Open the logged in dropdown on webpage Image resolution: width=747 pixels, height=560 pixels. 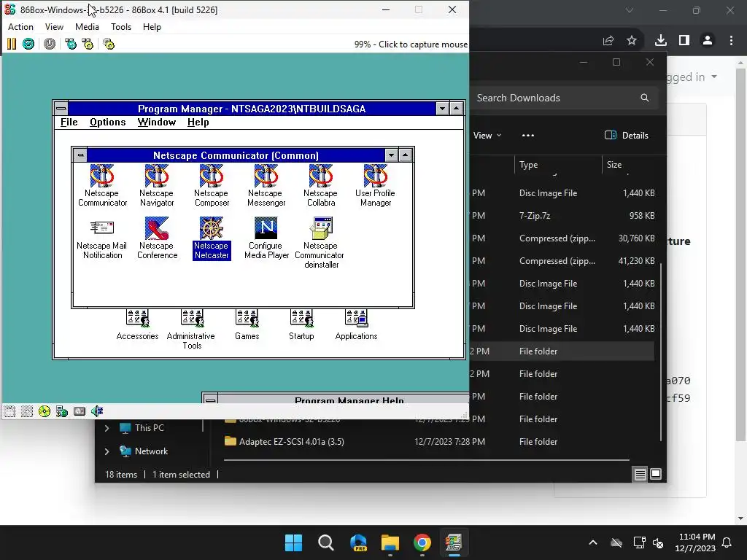click(691, 77)
